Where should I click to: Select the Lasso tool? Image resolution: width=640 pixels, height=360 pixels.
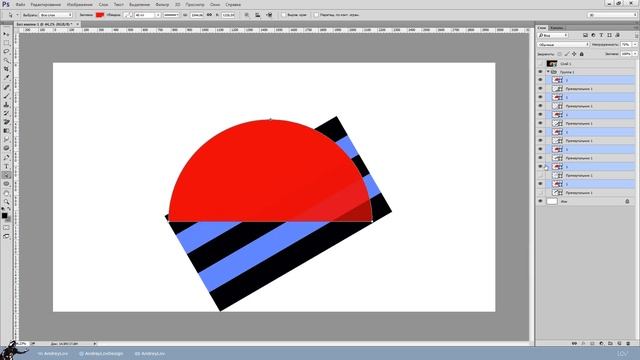coord(6,51)
